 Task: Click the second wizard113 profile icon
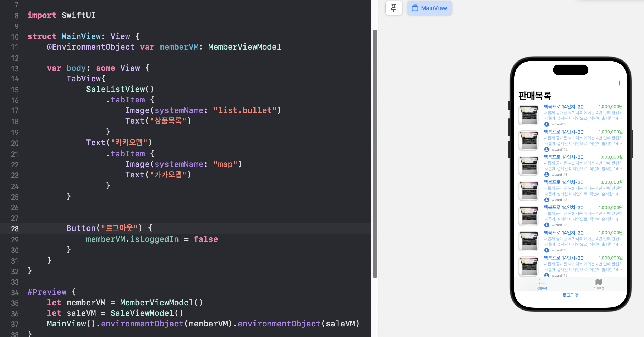pos(547,149)
